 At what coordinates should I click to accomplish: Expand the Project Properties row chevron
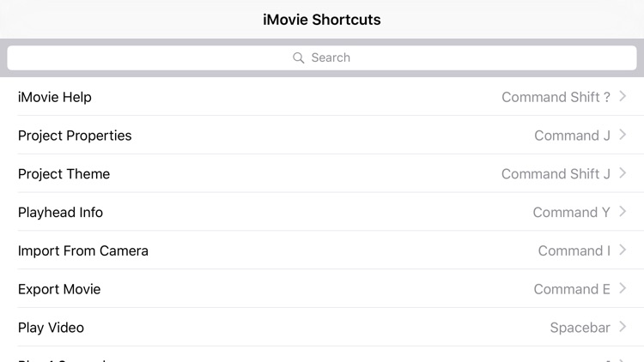tap(623, 136)
